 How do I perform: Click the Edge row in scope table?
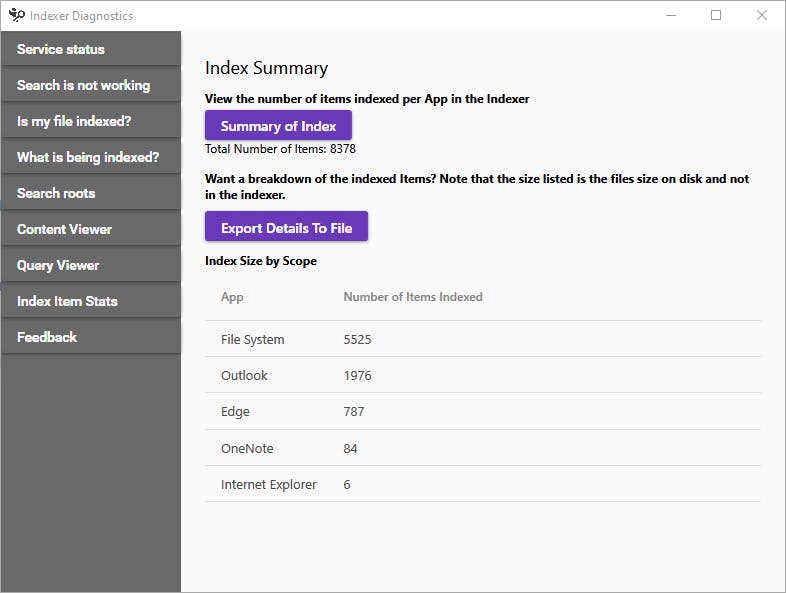click(x=482, y=411)
